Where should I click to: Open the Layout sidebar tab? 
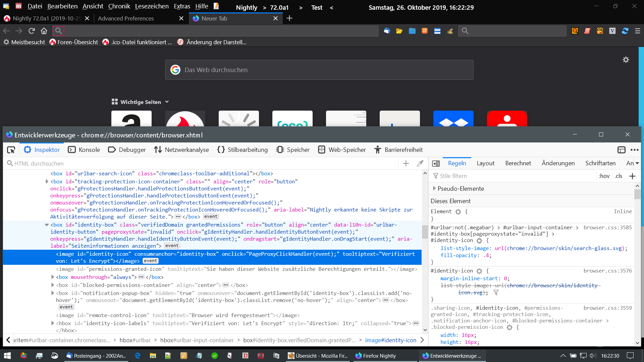coord(485,163)
